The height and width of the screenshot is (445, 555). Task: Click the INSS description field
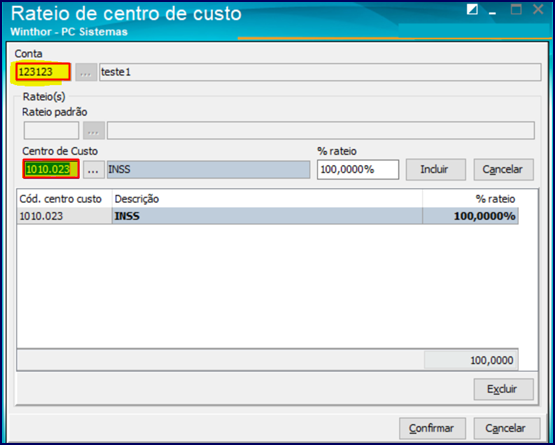[208, 170]
